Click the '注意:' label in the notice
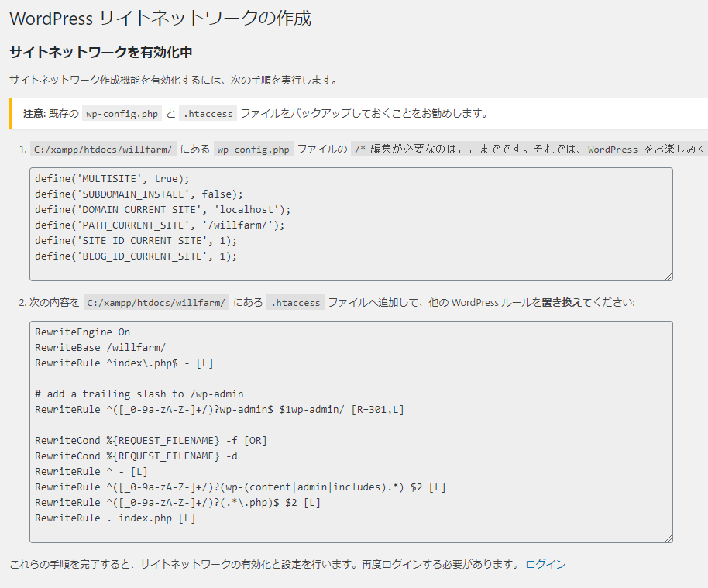 point(35,113)
